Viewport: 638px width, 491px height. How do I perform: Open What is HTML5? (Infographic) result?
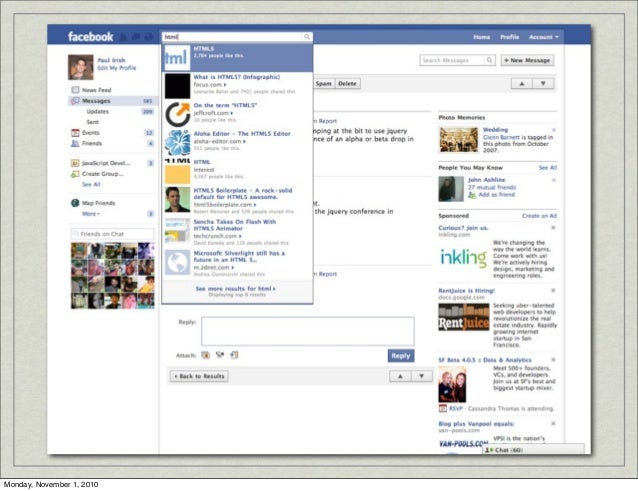tap(238, 86)
